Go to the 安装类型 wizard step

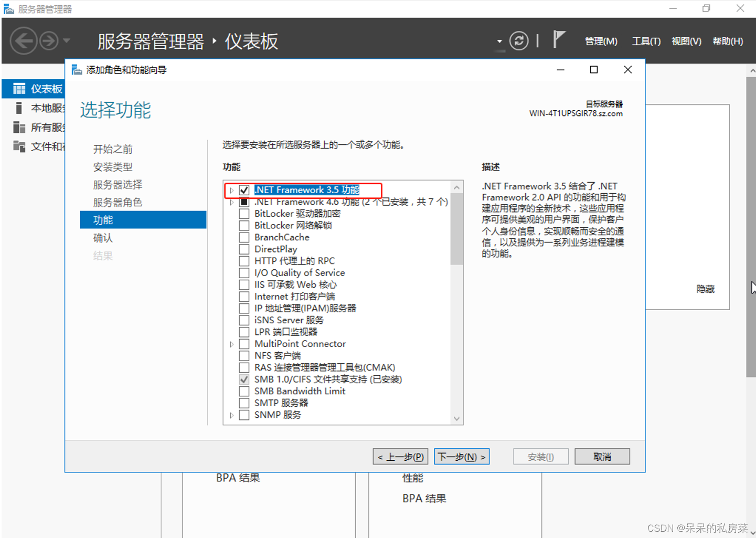(113, 167)
